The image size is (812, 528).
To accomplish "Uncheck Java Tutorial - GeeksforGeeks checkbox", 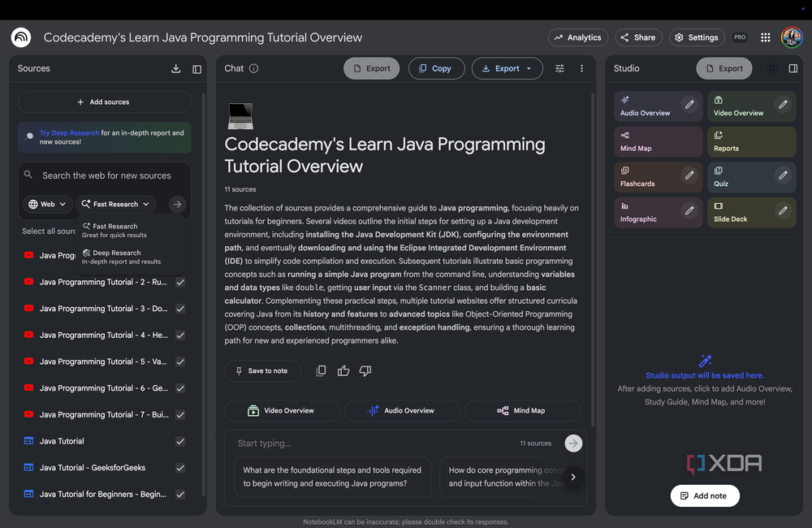I will coord(180,468).
